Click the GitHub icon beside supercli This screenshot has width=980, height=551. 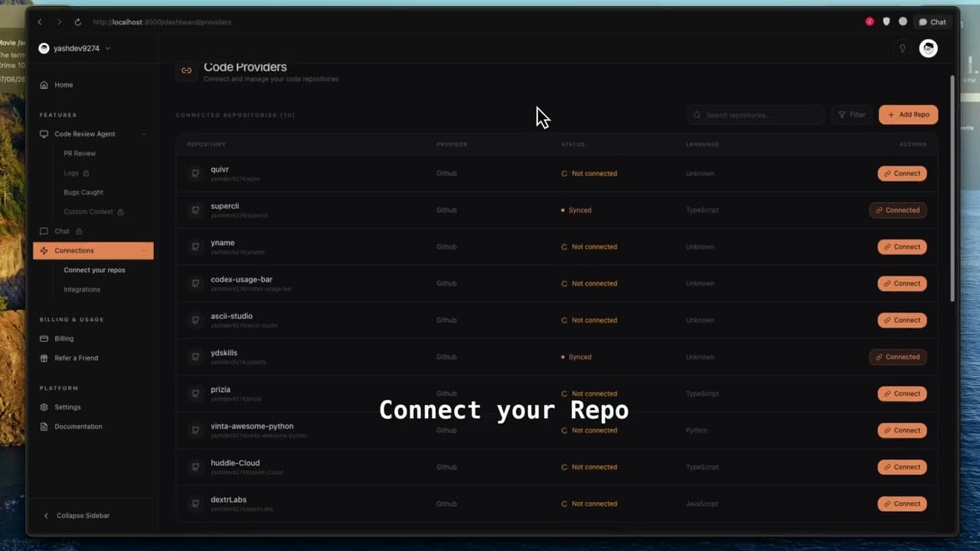tap(195, 210)
